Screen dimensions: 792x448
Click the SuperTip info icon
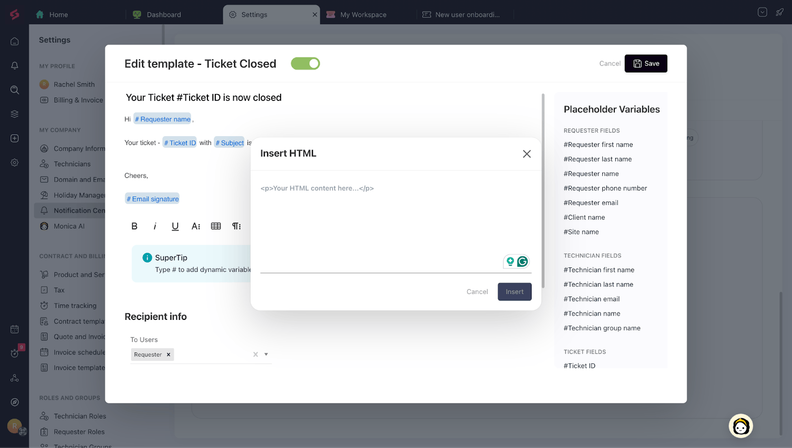(147, 258)
